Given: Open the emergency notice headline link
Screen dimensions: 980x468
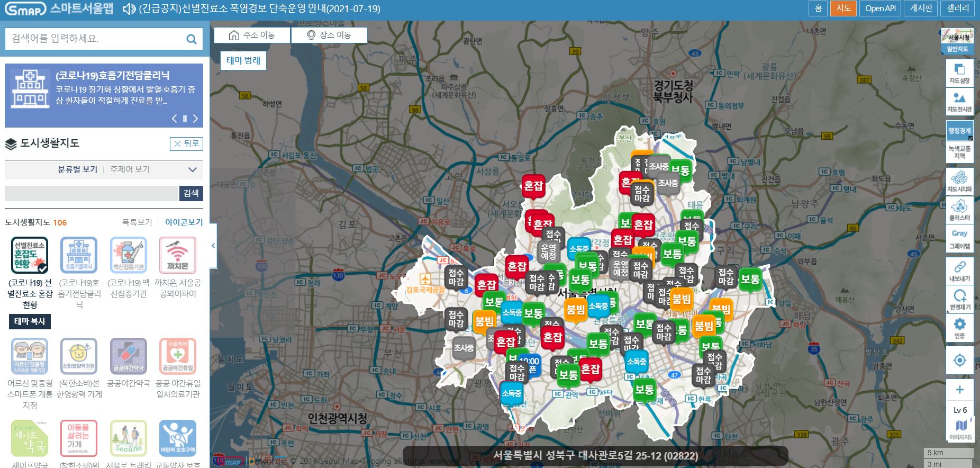Looking at the screenshot, I should point(259,9).
